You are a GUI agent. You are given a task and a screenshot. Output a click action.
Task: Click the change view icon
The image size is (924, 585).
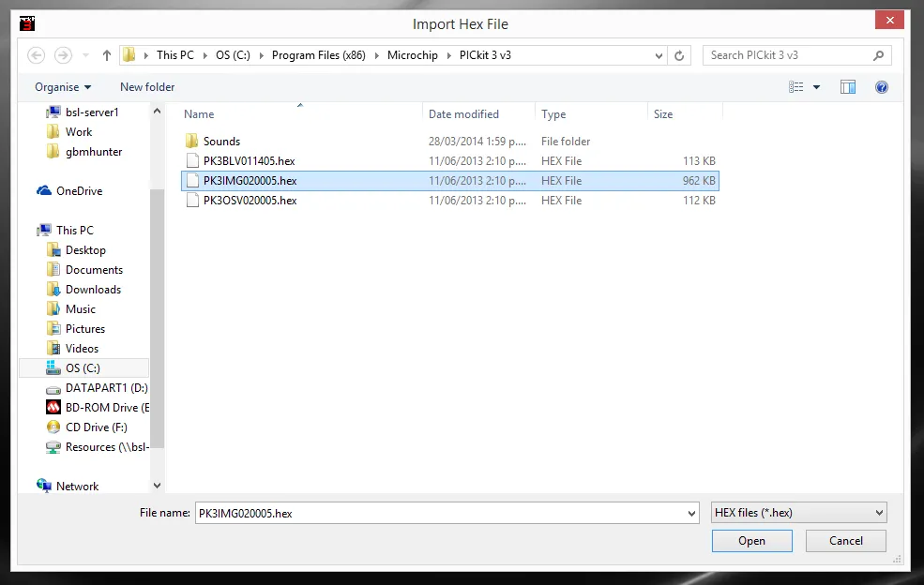click(796, 87)
